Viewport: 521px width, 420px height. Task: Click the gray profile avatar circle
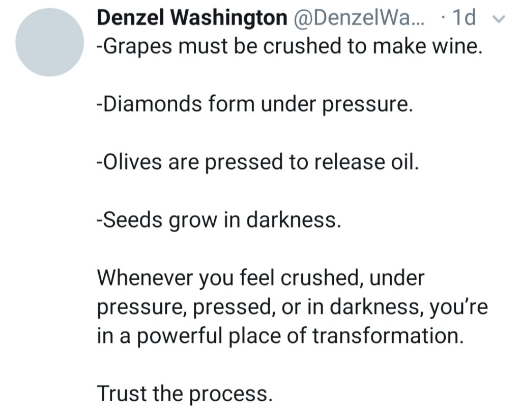coord(49,43)
